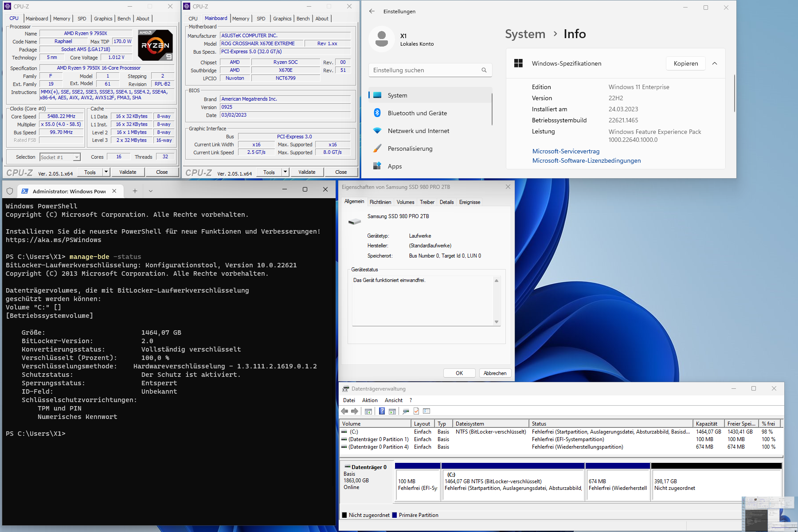Click the Datenträgerverwaltung title bar icon
The width and height of the screenshot is (798, 532).
[x=346, y=389]
